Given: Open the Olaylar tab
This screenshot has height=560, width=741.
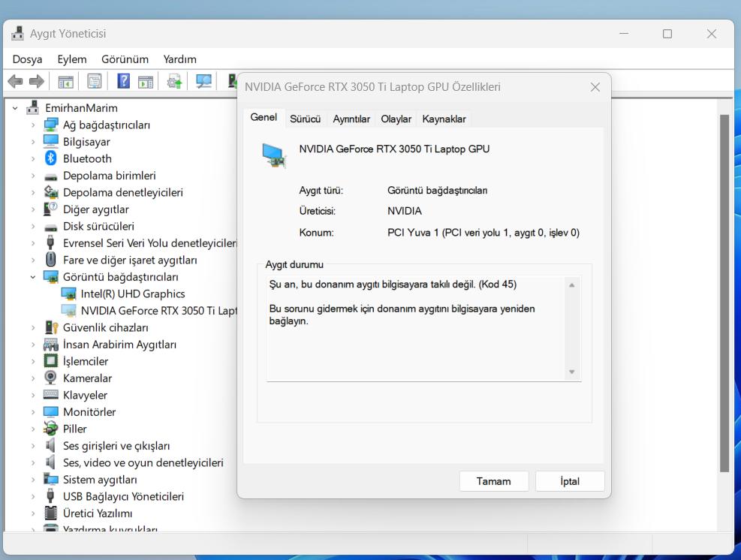Looking at the screenshot, I should (x=396, y=118).
